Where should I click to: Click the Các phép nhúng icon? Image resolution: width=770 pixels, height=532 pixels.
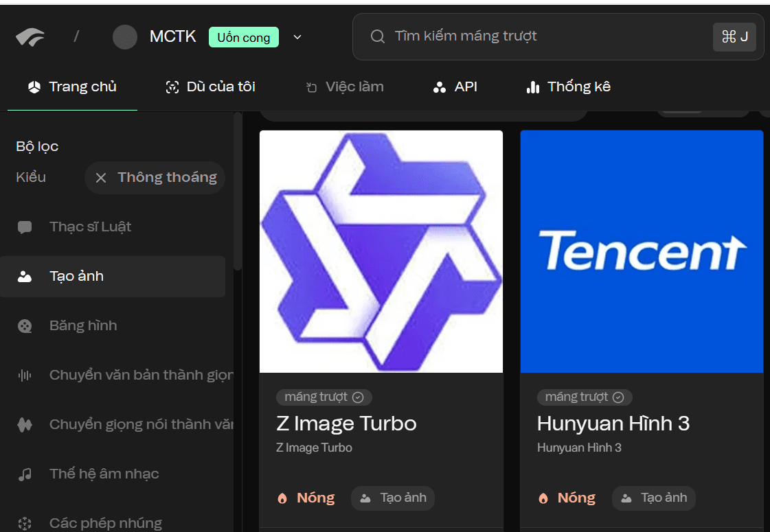25,523
